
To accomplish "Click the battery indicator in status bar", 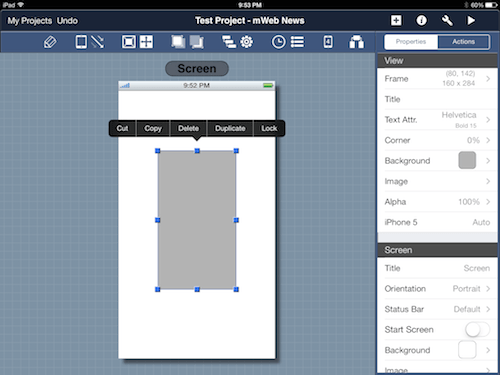I will [491, 5].
